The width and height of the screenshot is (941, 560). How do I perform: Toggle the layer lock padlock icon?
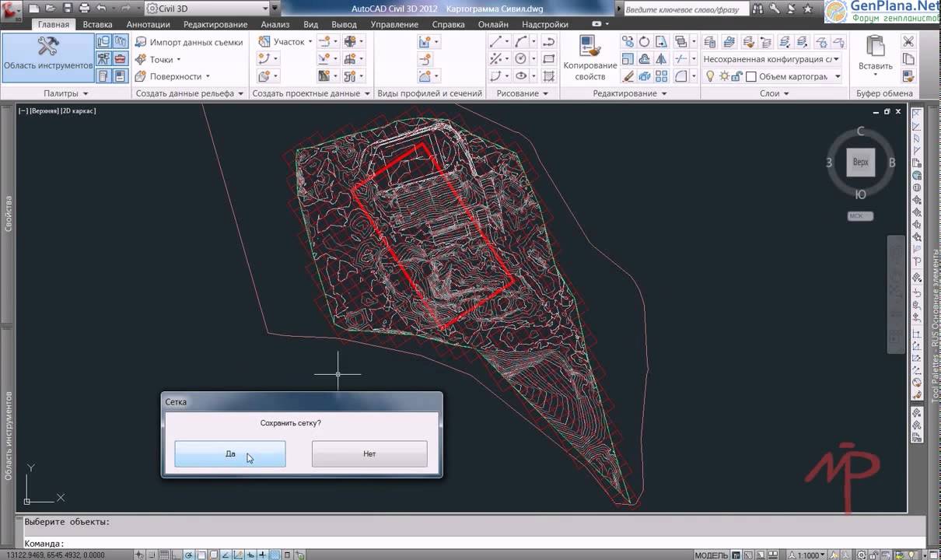(x=736, y=76)
